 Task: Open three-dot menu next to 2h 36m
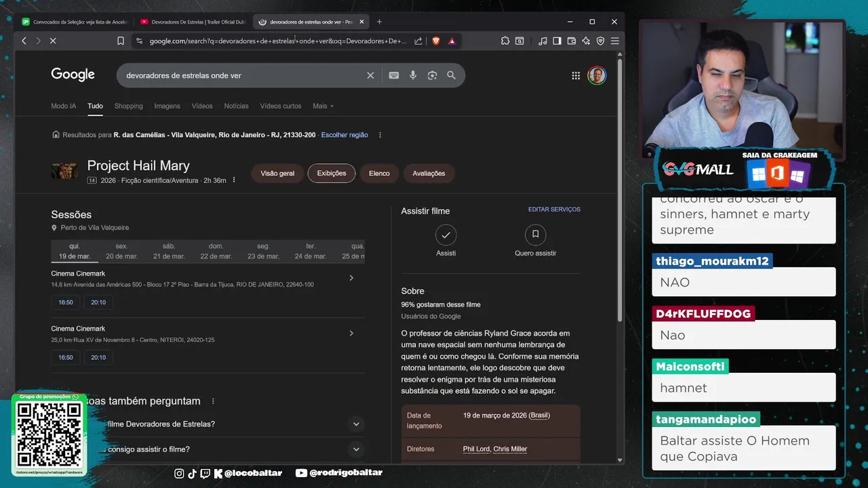click(234, 180)
